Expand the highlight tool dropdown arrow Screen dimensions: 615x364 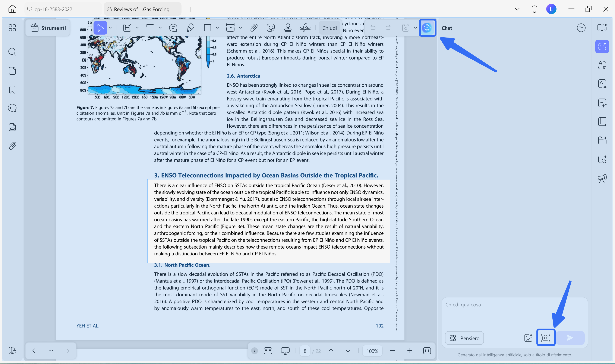137,28
